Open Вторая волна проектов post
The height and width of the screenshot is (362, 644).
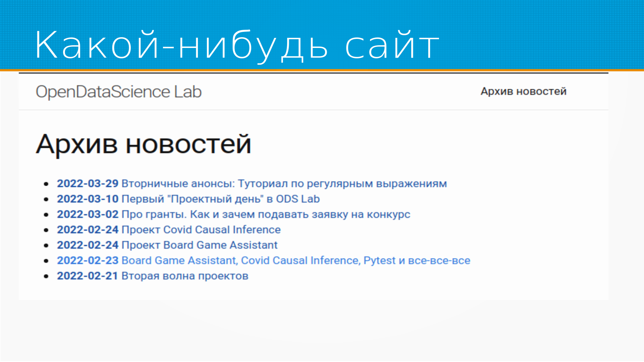coord(184,276)
